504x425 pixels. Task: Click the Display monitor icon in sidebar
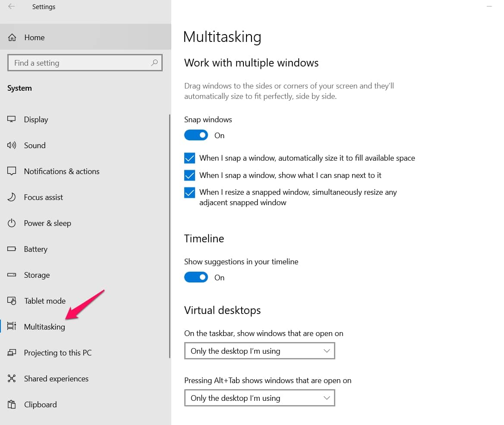click(x=12, y=119)
